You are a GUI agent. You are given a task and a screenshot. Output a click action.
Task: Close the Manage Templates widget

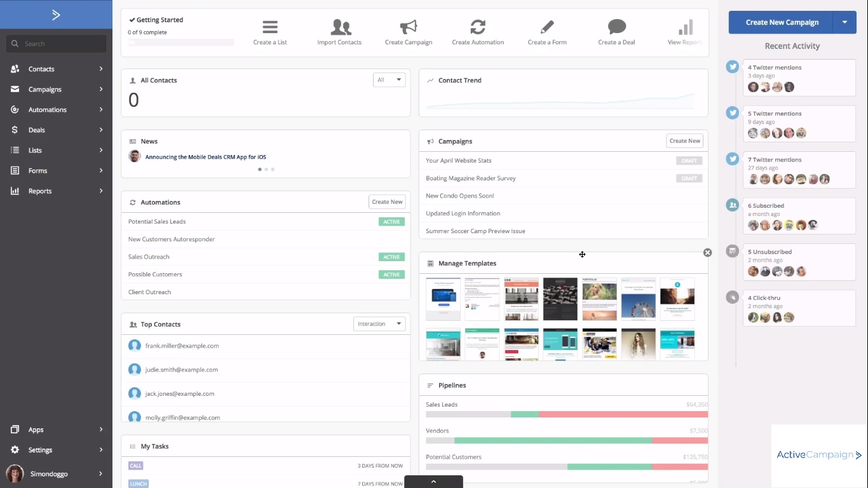(707, 253)
